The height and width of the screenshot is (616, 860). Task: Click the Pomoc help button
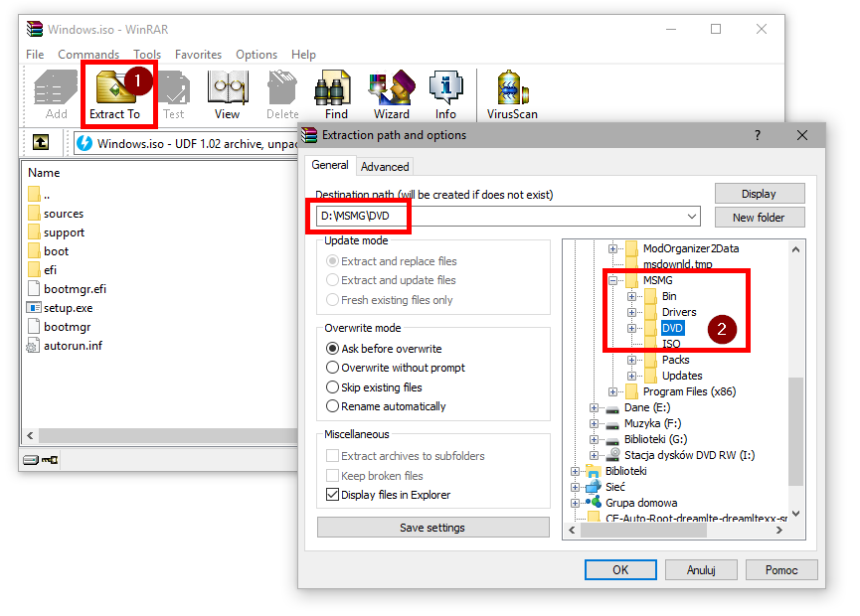coord(781,569)
